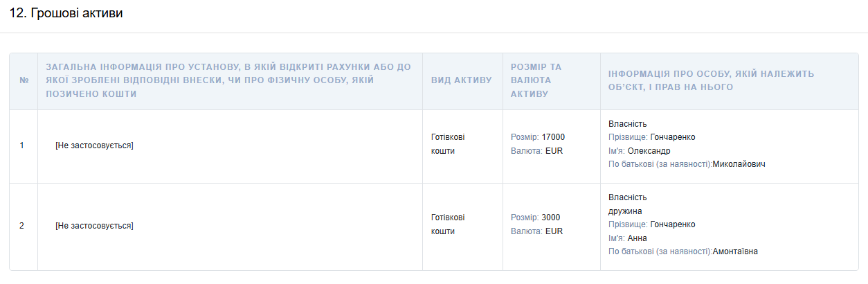The width and height of the screenshot is (868, 284).
Task: Click the "дружина" relation label
Action: pyautogui.click(x=625, y=211)
